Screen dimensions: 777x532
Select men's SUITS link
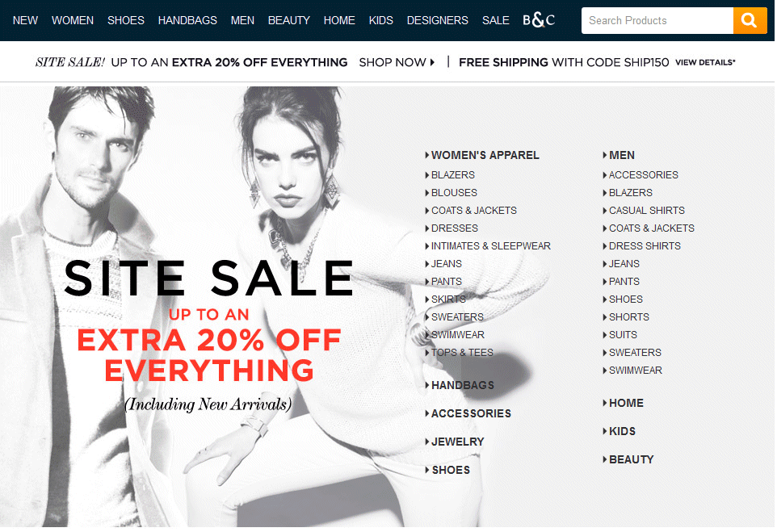[x=620, y=335]
